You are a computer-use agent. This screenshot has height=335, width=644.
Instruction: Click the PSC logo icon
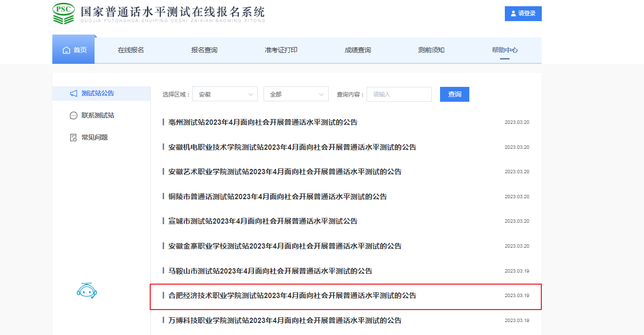click(x=63, y=14)
